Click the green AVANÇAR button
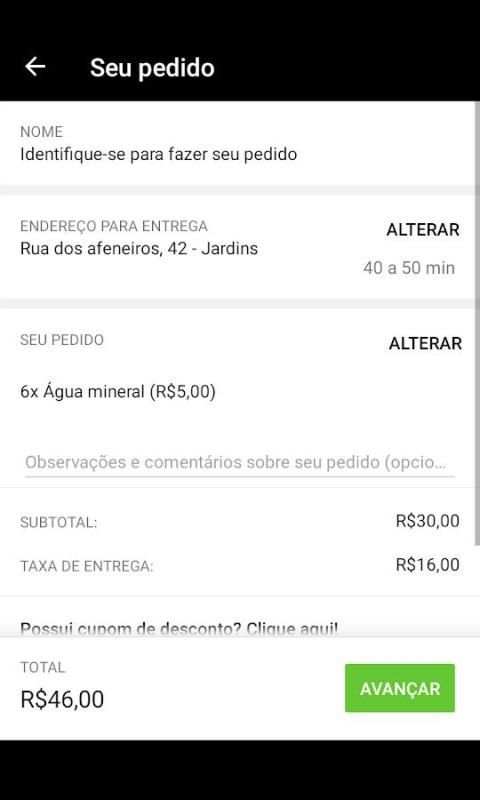 click(399, 688)
